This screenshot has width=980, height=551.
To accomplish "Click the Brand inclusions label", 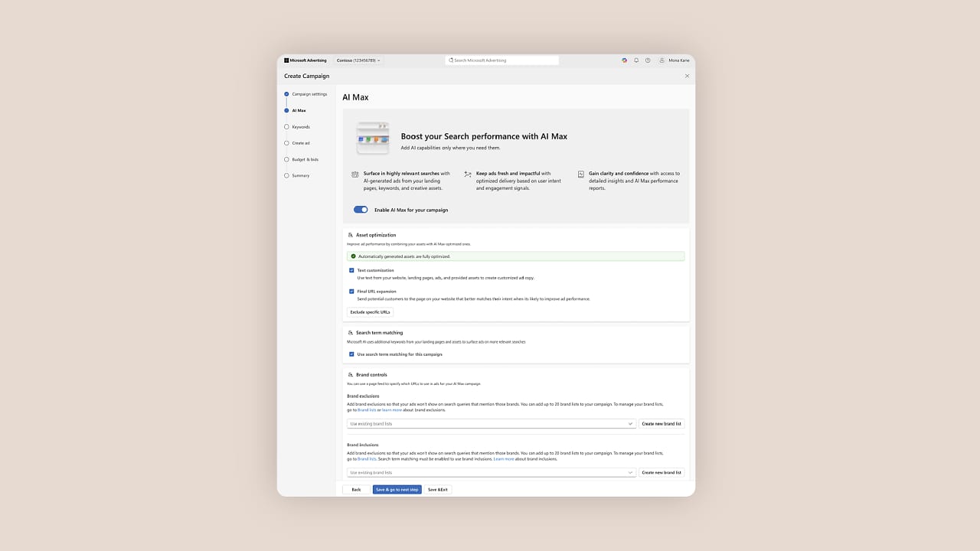I will pyautogui.click(x=363, y=445).
